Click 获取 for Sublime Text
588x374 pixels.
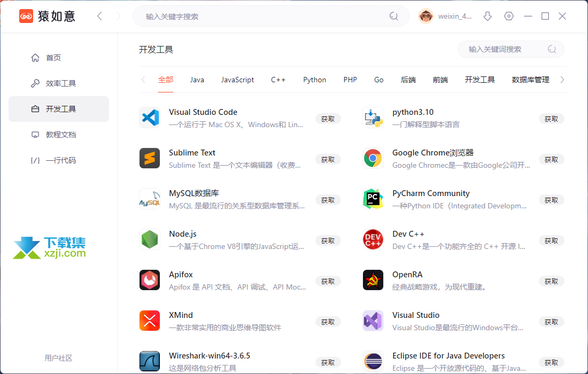tap(328, 159)
